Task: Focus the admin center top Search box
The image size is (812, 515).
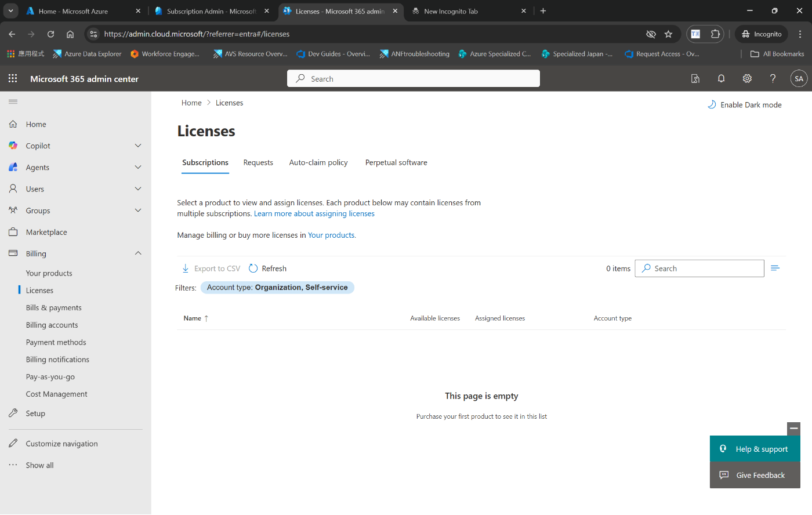Action: point(414,78)
